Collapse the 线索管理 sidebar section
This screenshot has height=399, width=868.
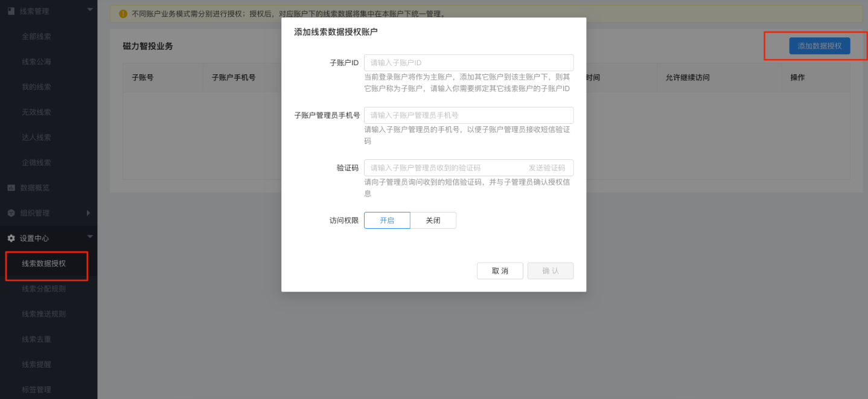click(90, 10)
